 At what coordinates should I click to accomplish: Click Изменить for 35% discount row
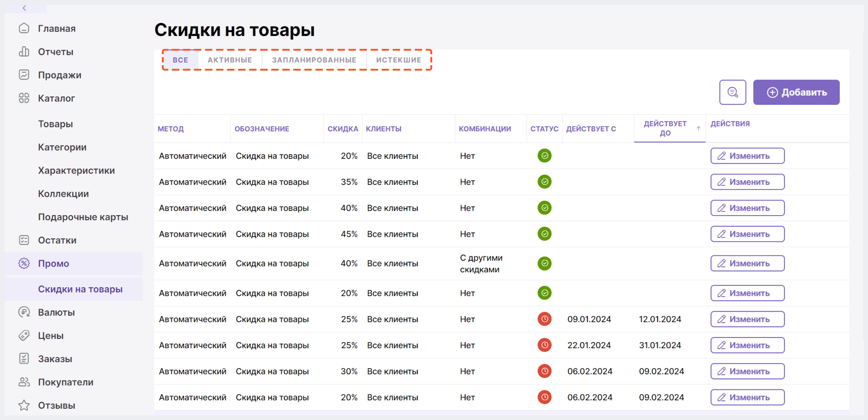[747, 182]
